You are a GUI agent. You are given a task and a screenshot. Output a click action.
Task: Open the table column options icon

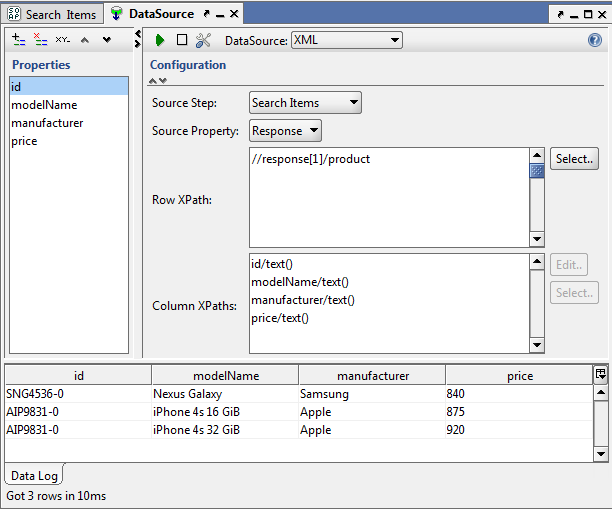[600, 374]
